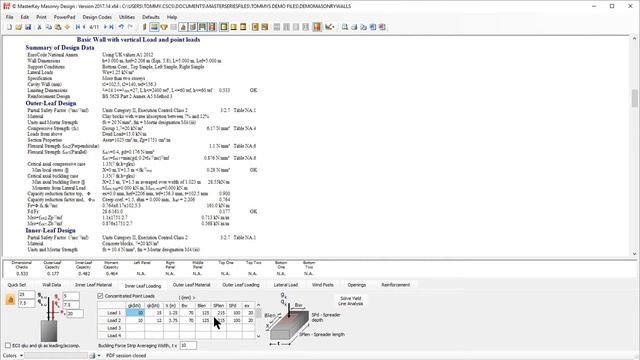Switch to the Reinforcement tab
Viewport: 640px width, 360px height.
point(396,285)
